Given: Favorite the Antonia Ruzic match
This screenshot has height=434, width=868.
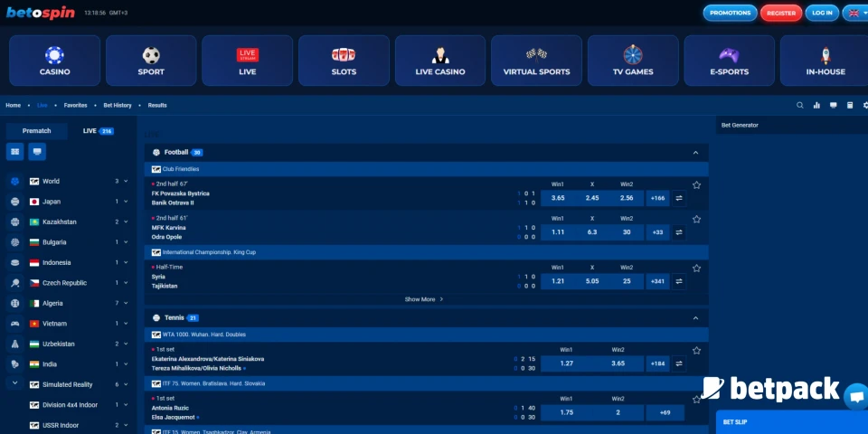Looking at the screenshot, I should tap(696, 399).
